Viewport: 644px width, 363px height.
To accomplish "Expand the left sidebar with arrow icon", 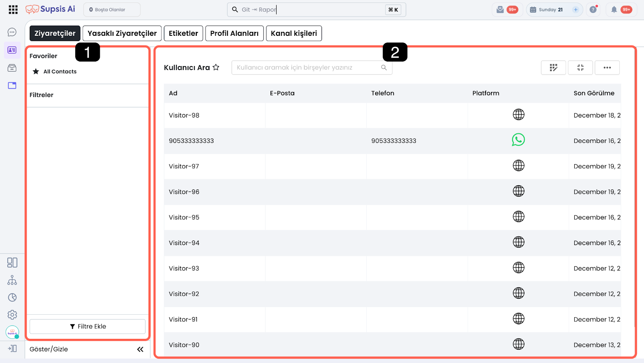I will coord(12,349).
